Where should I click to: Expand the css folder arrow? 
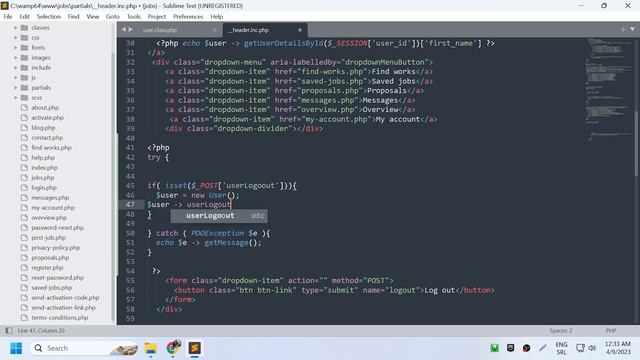pos(16,38)
